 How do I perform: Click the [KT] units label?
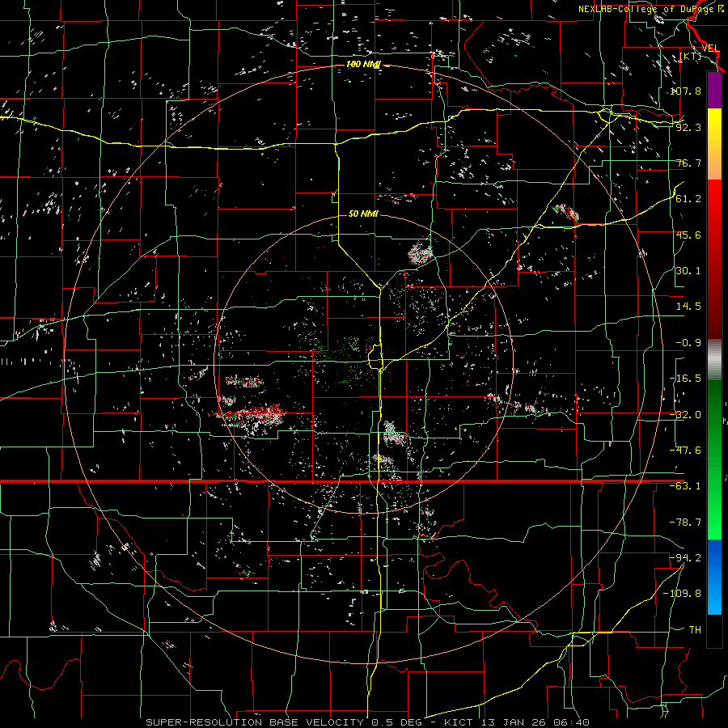691,56
